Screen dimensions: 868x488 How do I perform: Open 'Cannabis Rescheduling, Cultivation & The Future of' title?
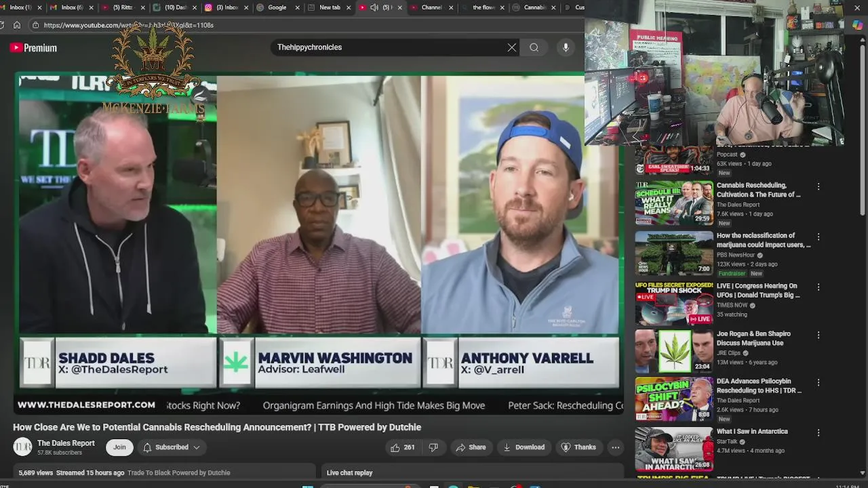[759, 190]
